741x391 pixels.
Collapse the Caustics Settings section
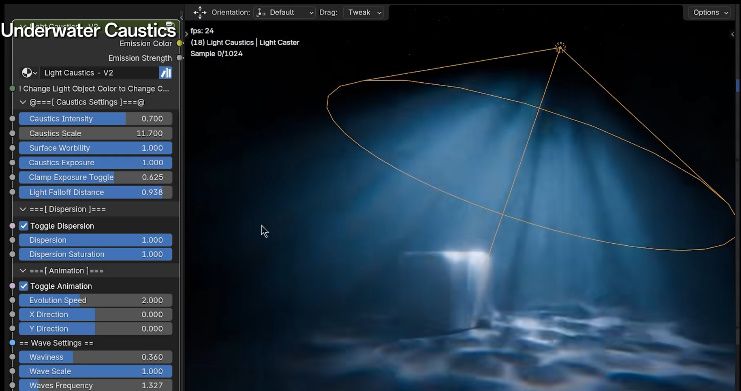pos(23,102)
